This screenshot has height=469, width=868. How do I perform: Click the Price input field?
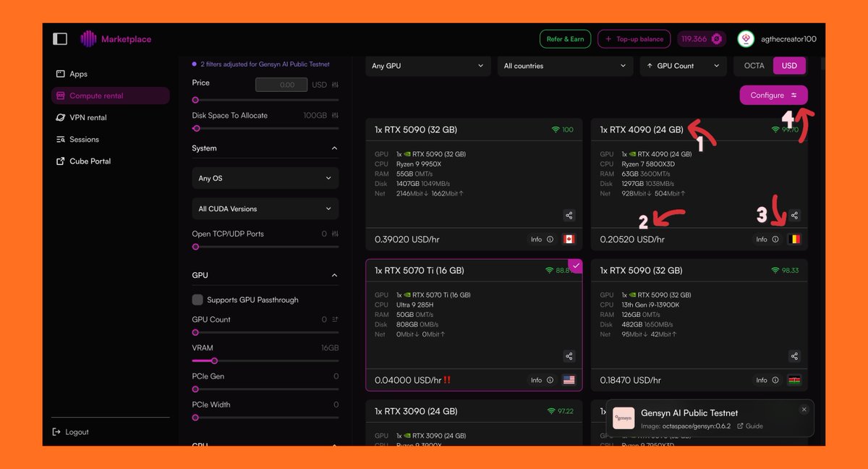click(x=281, y=85)
